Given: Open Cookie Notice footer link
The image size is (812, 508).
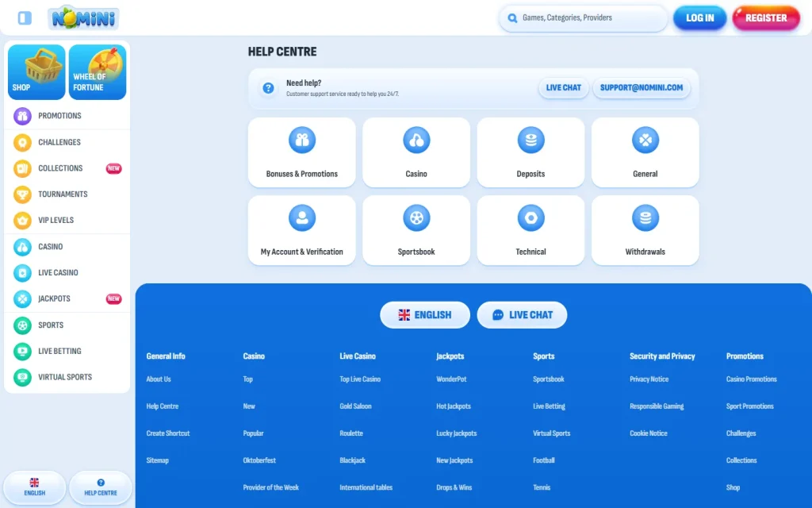Looking at the screenshot, I should (x=649, y=433).
